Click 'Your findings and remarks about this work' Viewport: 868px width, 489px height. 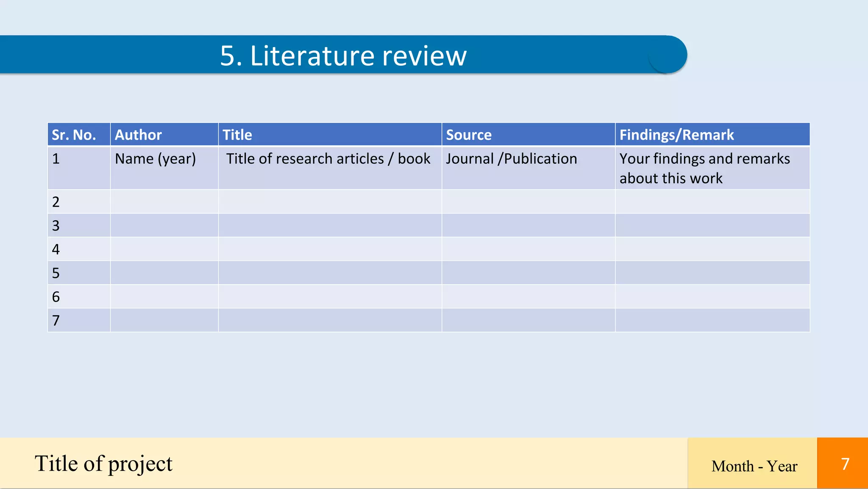(712, 168)
